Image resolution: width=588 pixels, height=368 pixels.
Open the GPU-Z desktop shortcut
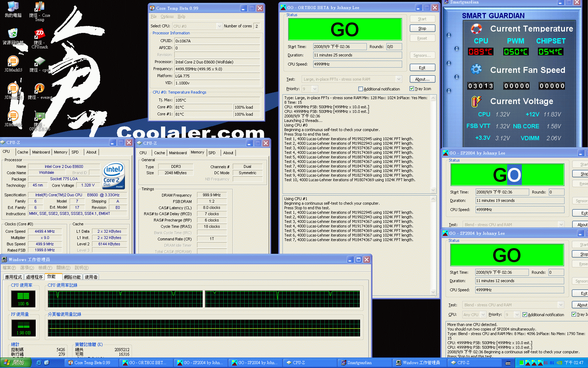pyautogui.click(x=40, y=121)
